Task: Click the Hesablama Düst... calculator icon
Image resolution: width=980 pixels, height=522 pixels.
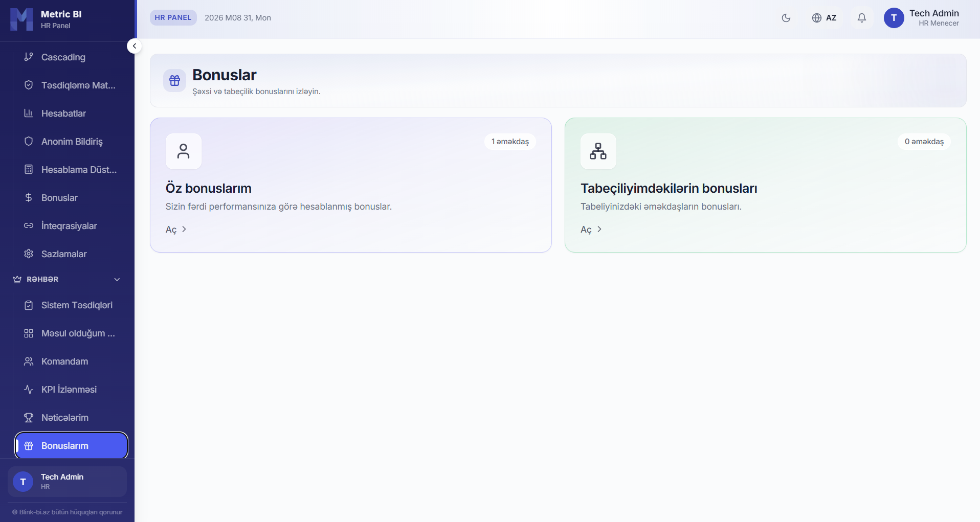Action: tap(29, 169)
